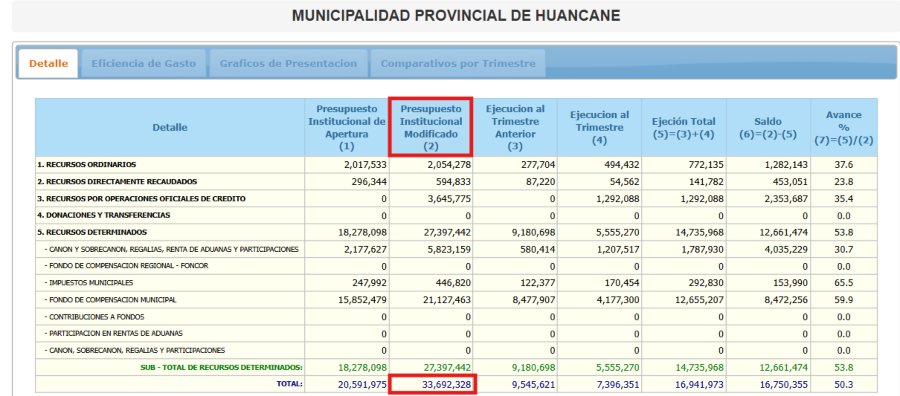Select the Ejeción Total column header
This screenshot has height=396, width=900.
pyautogui.click(x=684, y=127)
